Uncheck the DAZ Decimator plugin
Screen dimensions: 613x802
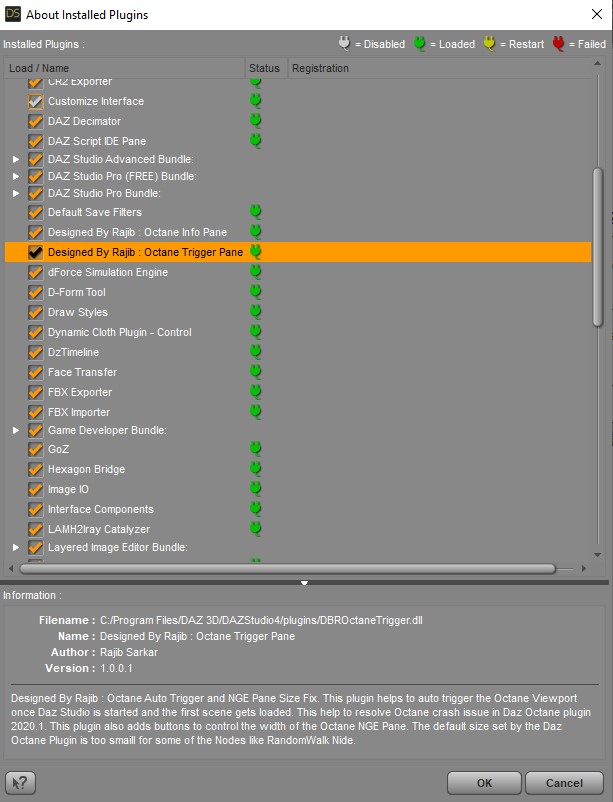coord(35,121)
